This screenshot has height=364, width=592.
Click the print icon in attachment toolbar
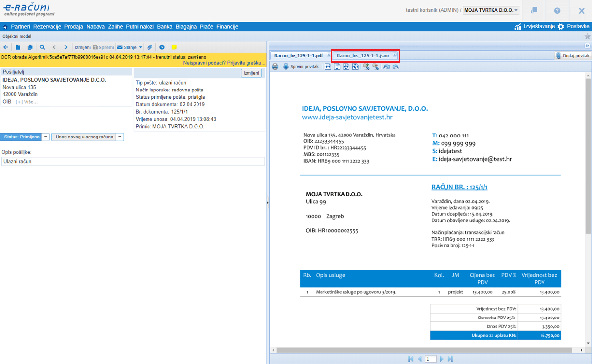click(275, 67)
